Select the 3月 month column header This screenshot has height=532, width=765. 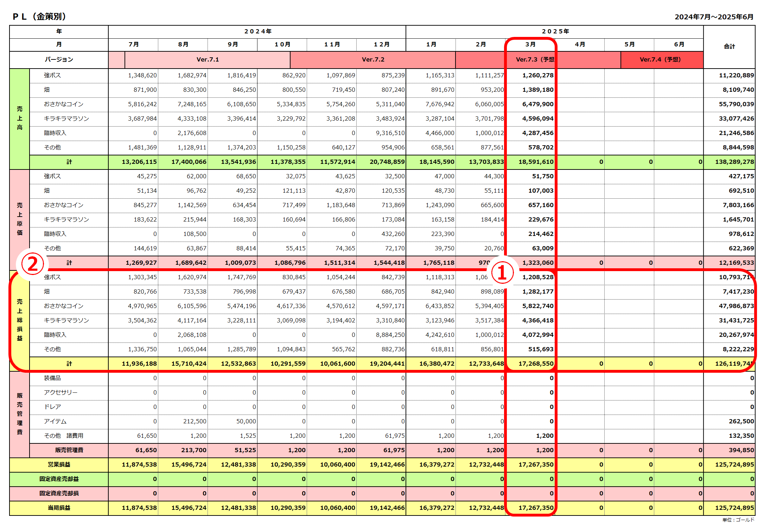pyautogui.click(x=530, y=44)
